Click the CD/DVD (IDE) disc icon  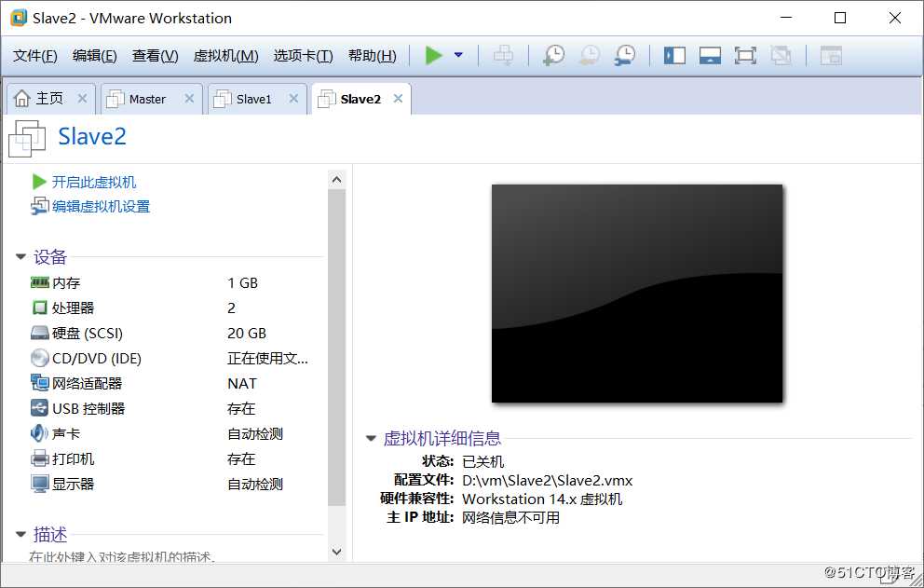[x=39, y=358]
